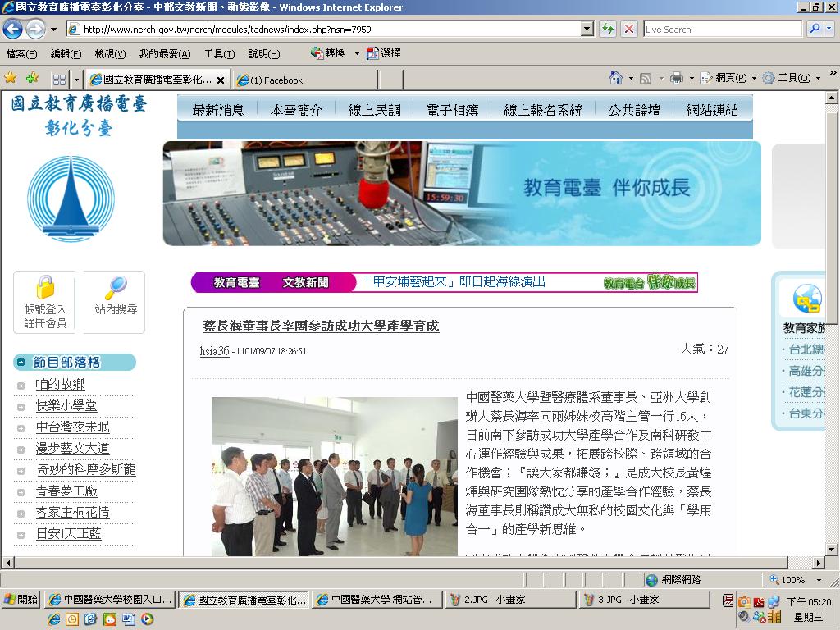Open the 快樂小學堂 program blog link
840x630 pixels.
[x=66, y=405]
